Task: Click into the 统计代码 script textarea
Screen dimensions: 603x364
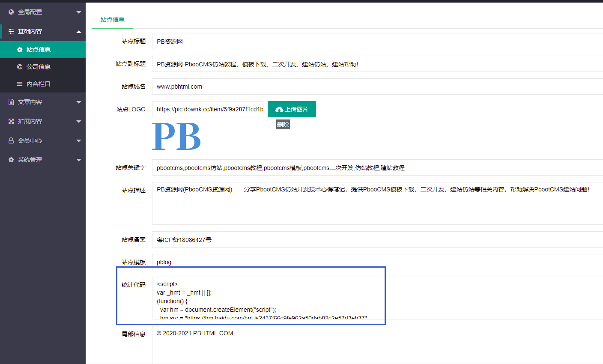Action: point(377,298)
